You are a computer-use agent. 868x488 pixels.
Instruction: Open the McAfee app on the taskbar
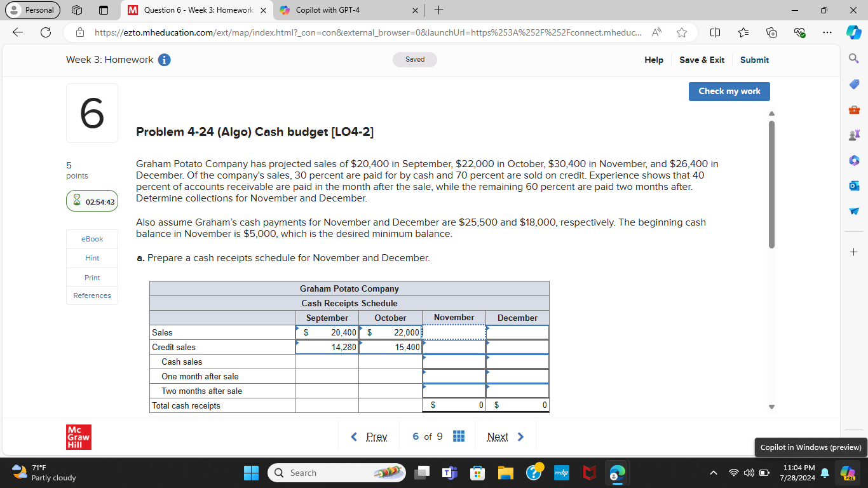click(x=590, y=473)
